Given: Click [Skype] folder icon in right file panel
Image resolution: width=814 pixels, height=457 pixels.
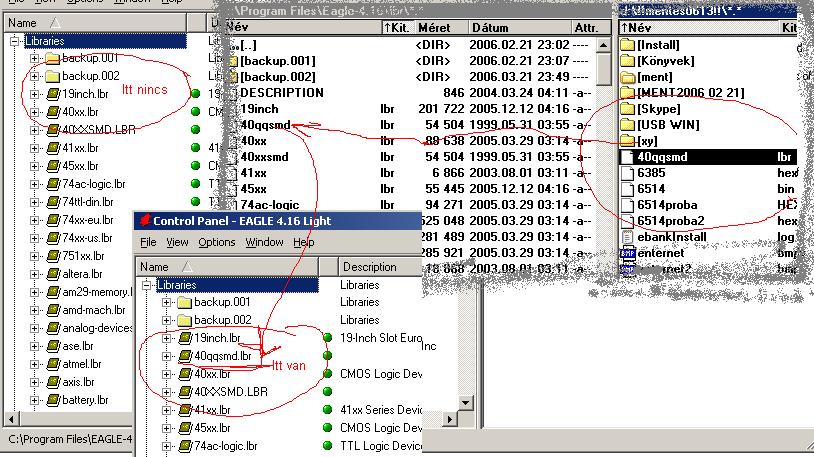Looking at the screenshot, I should click(628, 109).
